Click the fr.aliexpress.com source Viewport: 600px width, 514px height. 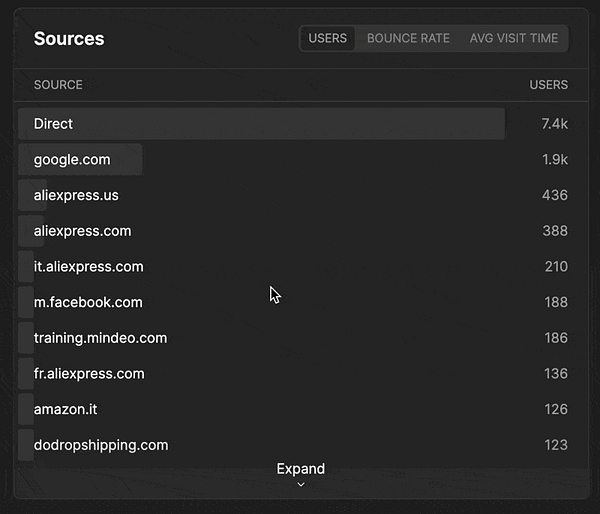point(89,374)
